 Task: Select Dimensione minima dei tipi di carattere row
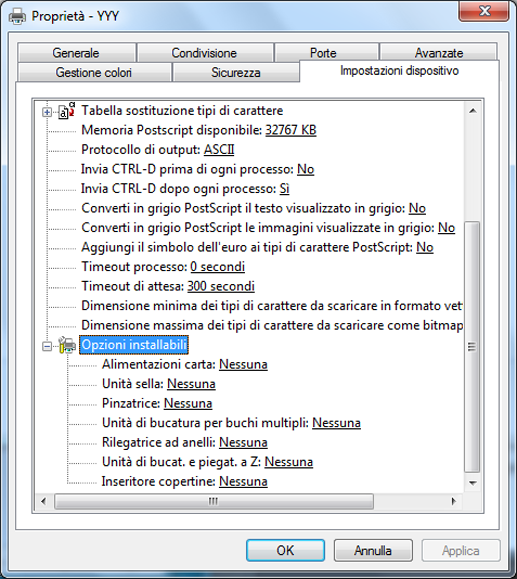pos(271,306)
